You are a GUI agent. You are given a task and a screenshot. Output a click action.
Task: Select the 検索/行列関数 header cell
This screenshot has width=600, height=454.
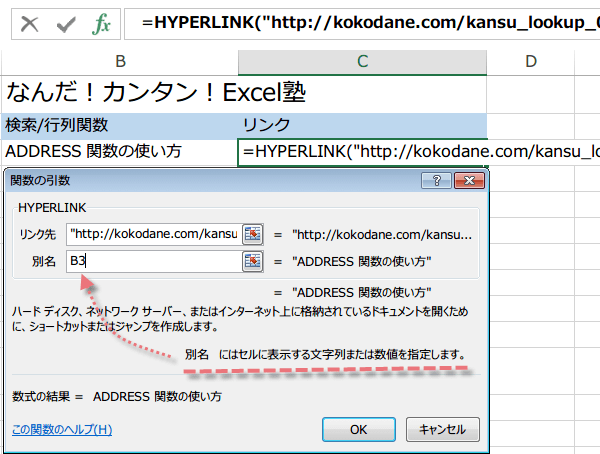[120, 126]
